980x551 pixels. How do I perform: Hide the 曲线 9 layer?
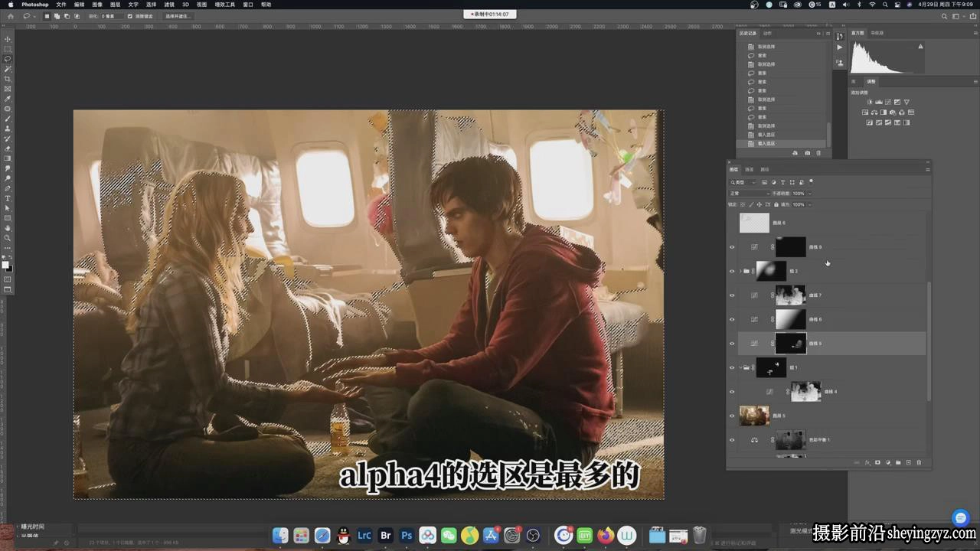click(x=732, y=247)
